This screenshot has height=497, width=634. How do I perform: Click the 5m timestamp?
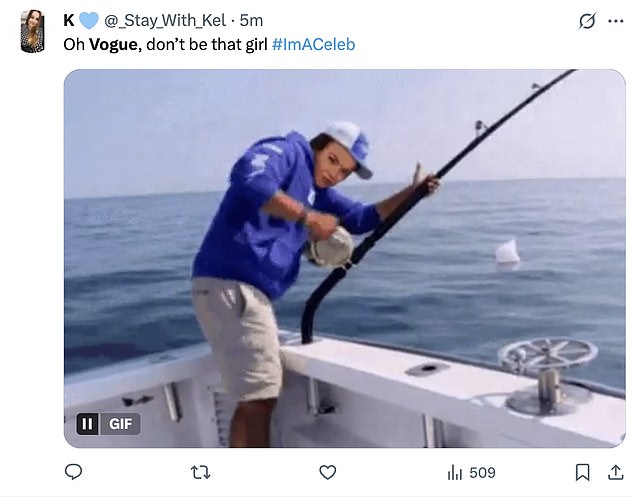point(251,20)
